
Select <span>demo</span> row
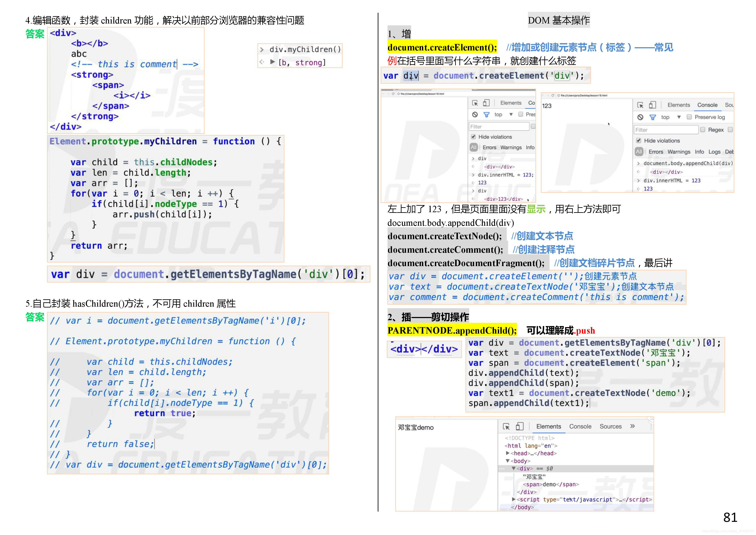pyautogui.click(x=551, y=484)
